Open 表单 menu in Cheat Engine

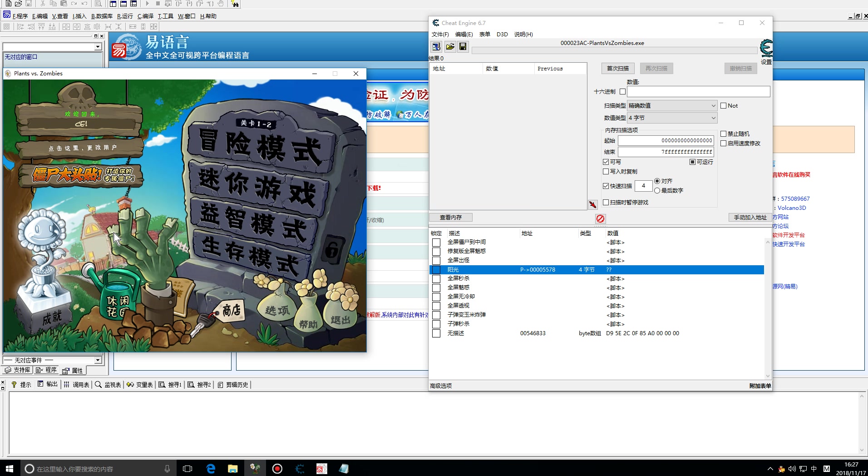click(484, 35)
